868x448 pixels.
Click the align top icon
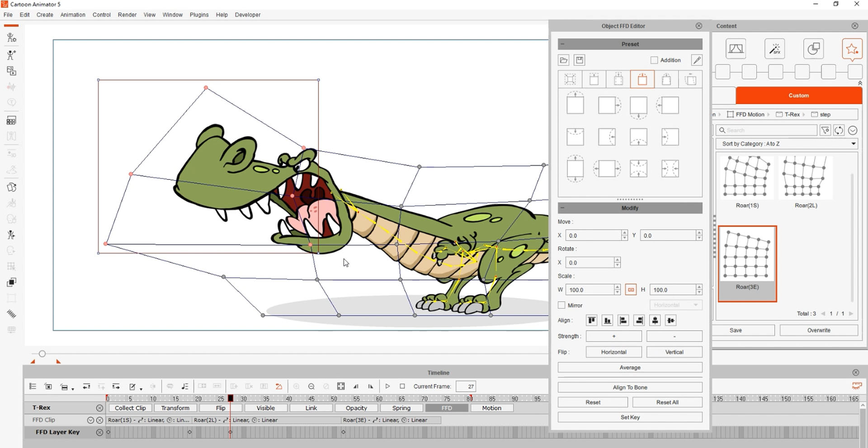click(591, 320)
